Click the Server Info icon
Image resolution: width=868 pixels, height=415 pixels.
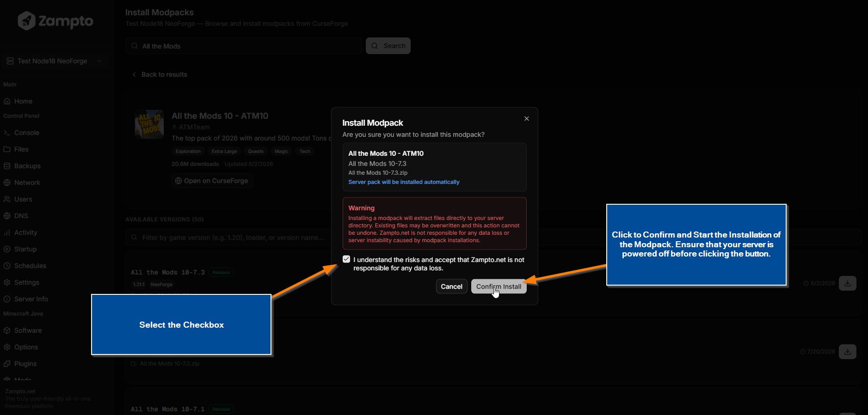[7, 299]
